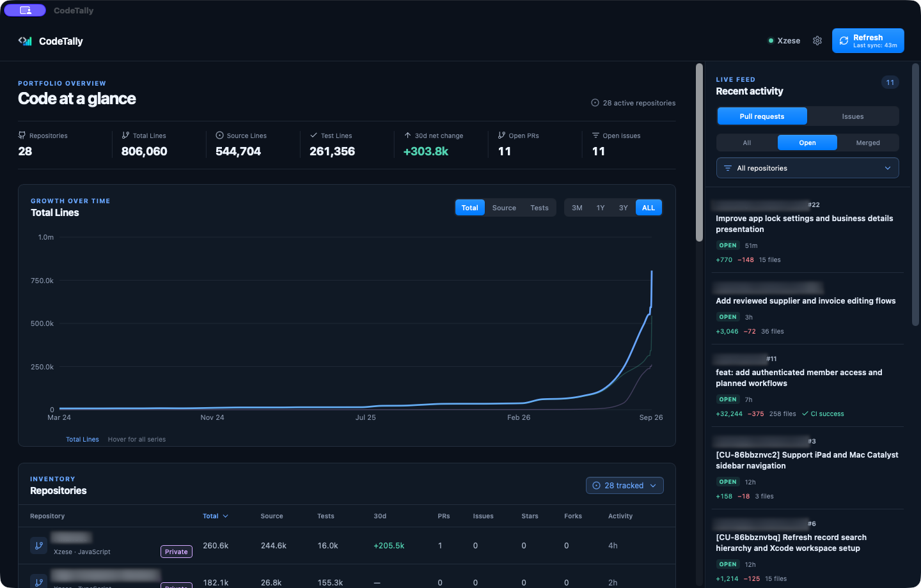Screen dimensions: 921x588
Task: Set chart range to 3M
Action: pos(577,208)
